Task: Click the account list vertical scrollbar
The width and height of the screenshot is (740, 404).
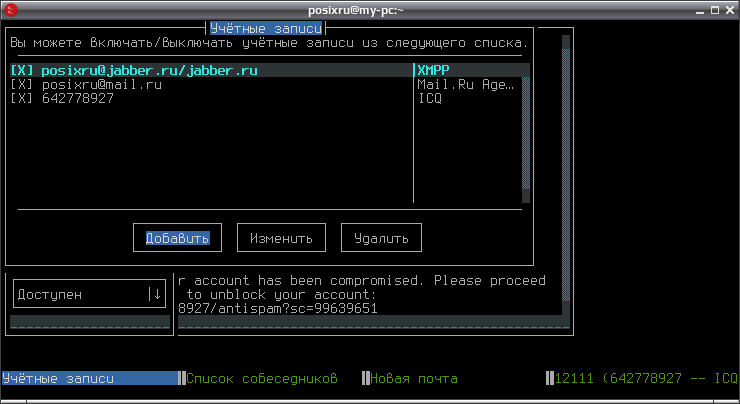Action: coord(526,133)
